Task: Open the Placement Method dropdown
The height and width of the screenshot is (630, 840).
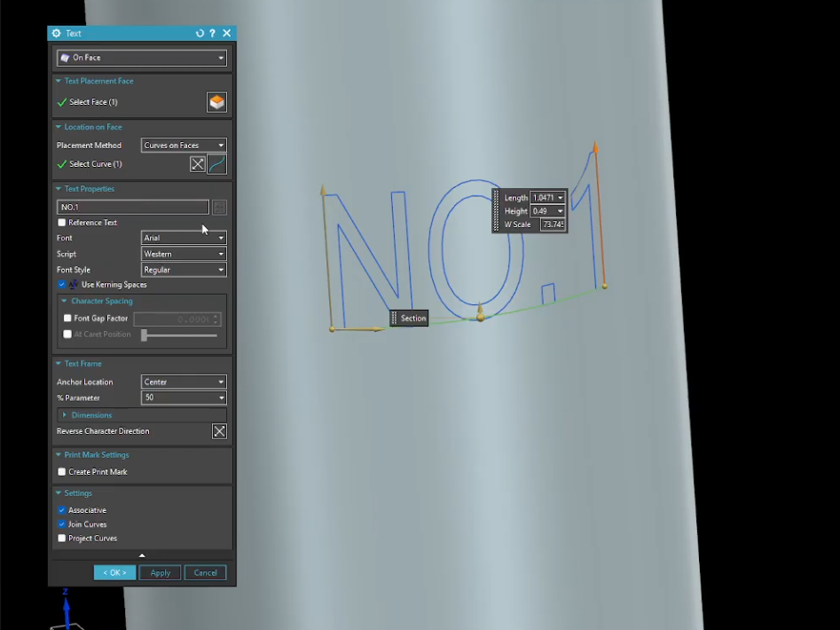Action: pyautogui.click(x=184, y=146)
